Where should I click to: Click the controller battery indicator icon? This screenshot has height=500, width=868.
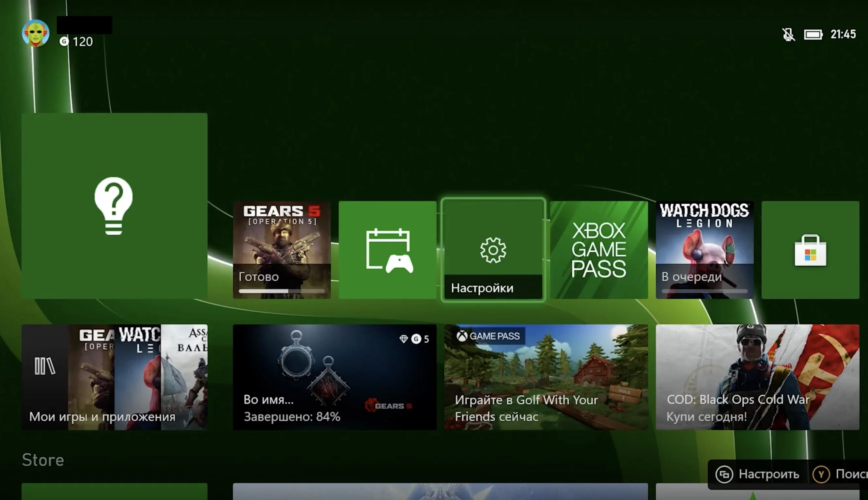tap(813, 34)
